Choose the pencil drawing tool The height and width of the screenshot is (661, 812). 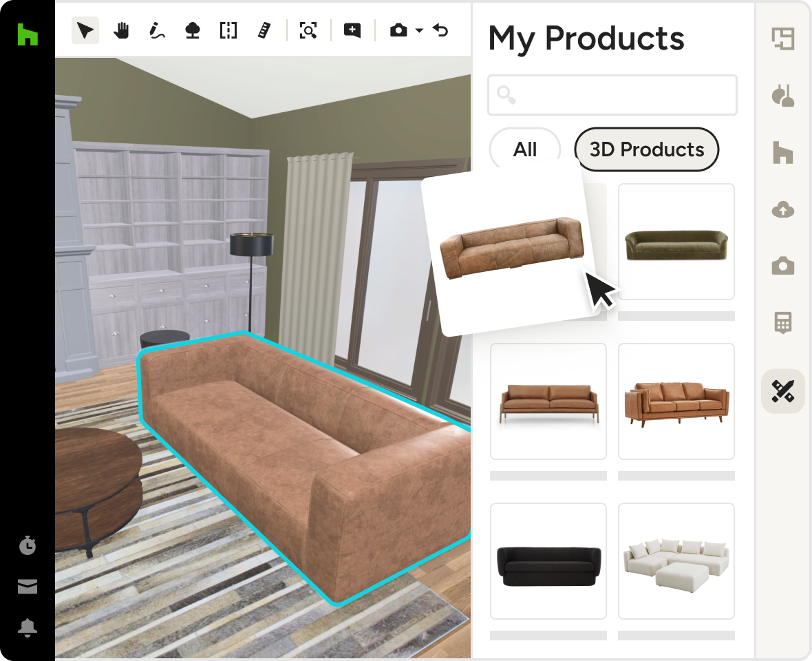coord(157,30)
